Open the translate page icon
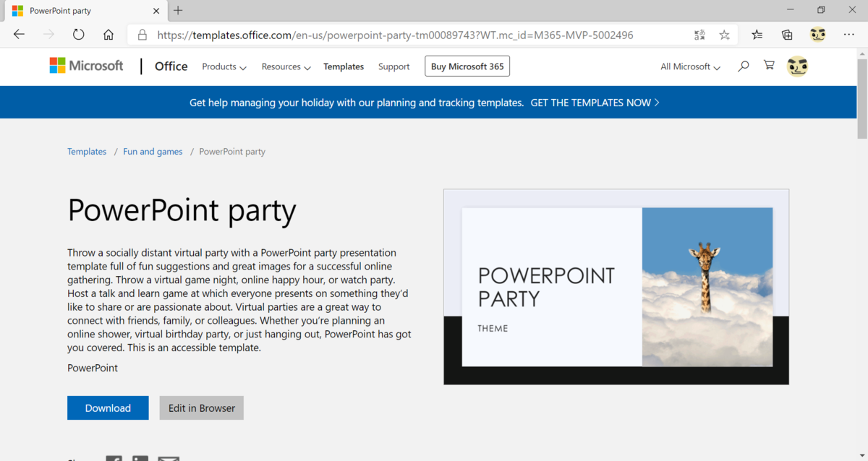 pyautogui.click(x=699, y=35)
